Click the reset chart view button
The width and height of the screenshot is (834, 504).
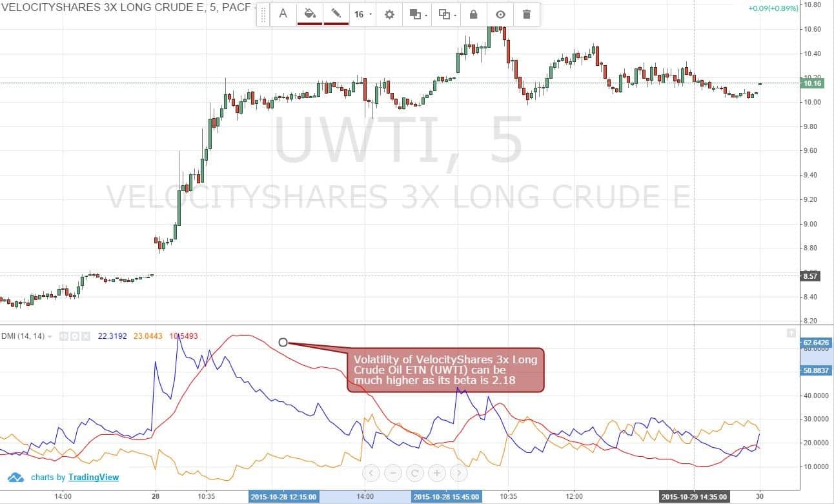414,473
